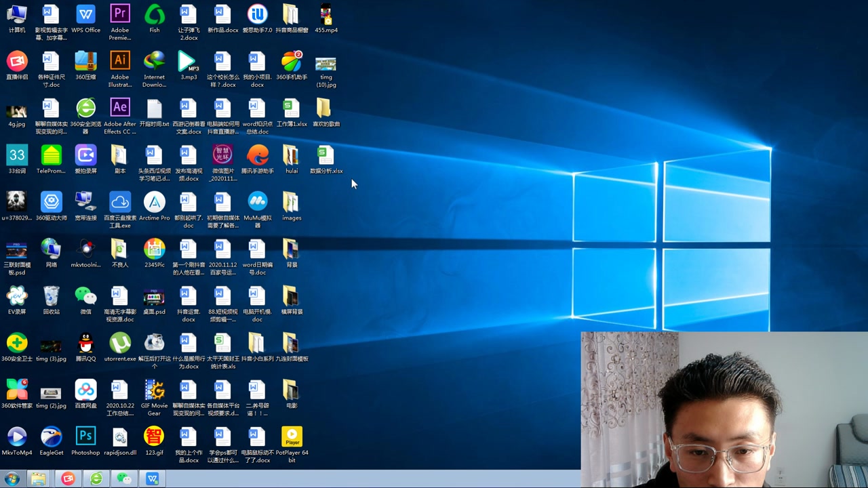Launch Adobe Premiere from desktop
The width and height of the screenshot is (868, 488).
coord(120,22)
